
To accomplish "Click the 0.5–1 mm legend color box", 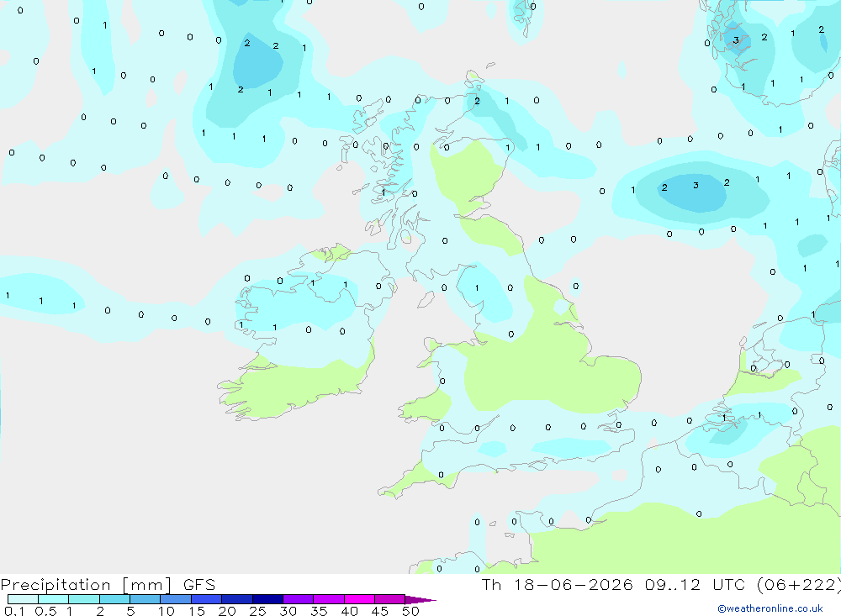I will click(x=54, y=599).
